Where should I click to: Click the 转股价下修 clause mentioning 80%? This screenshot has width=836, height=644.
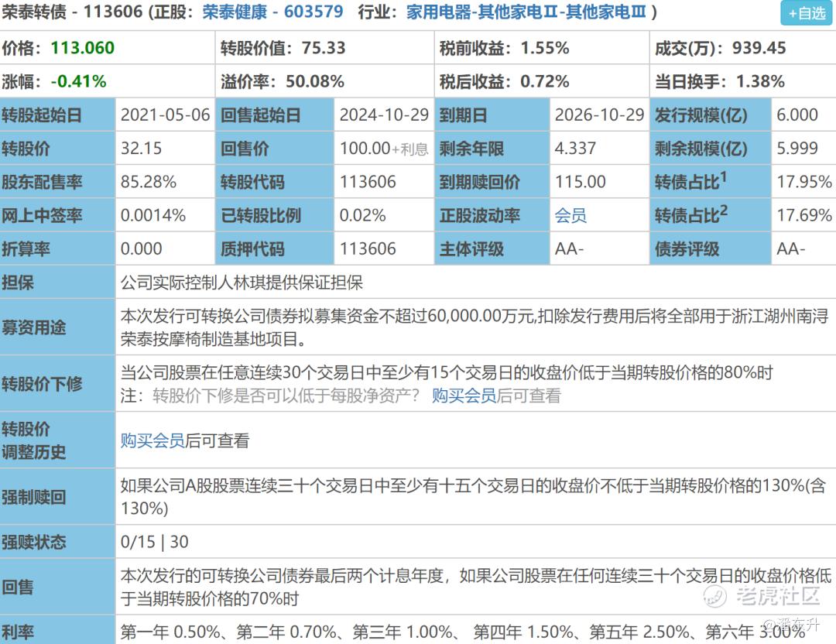click(x=447, y=372)
